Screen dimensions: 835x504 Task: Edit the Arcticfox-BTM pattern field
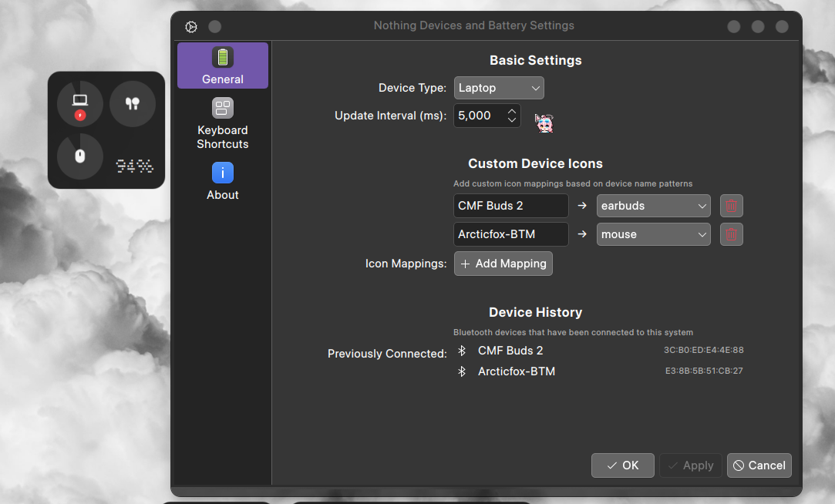511,234
